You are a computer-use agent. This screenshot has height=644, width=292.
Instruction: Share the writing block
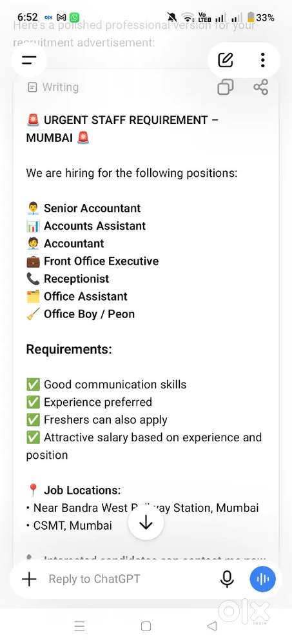coord(261,87)
